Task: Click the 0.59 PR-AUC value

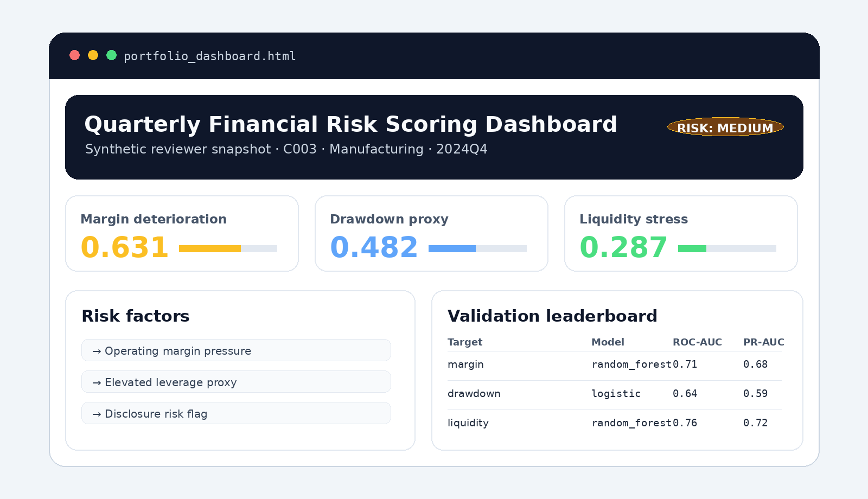Action: click(755, 394)
